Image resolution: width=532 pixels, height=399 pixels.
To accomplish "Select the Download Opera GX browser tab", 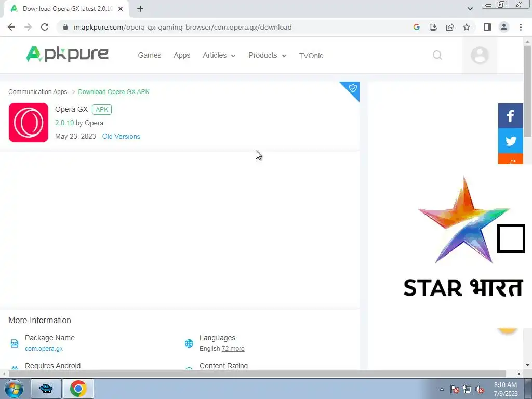I will (x=66, y=9).
